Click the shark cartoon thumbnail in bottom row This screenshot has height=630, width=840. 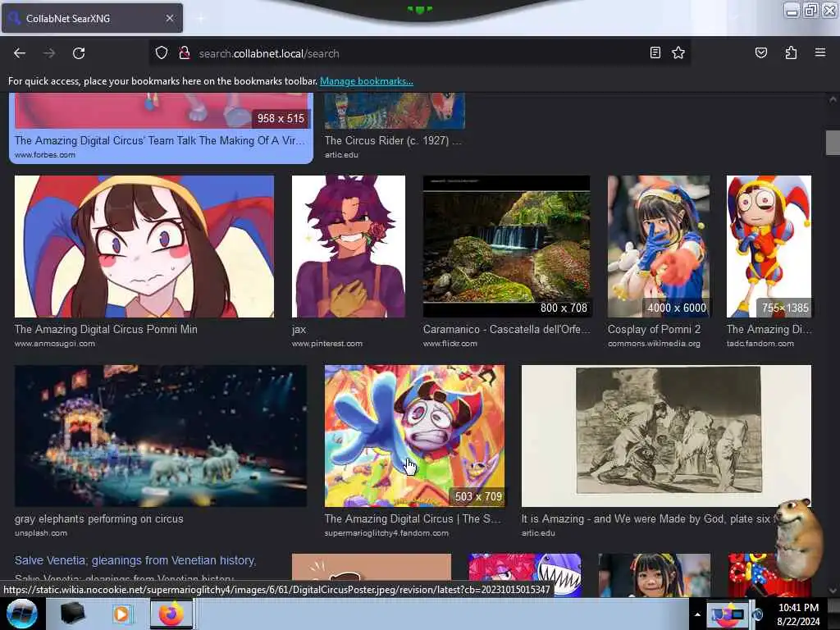[x=524, y=575]
